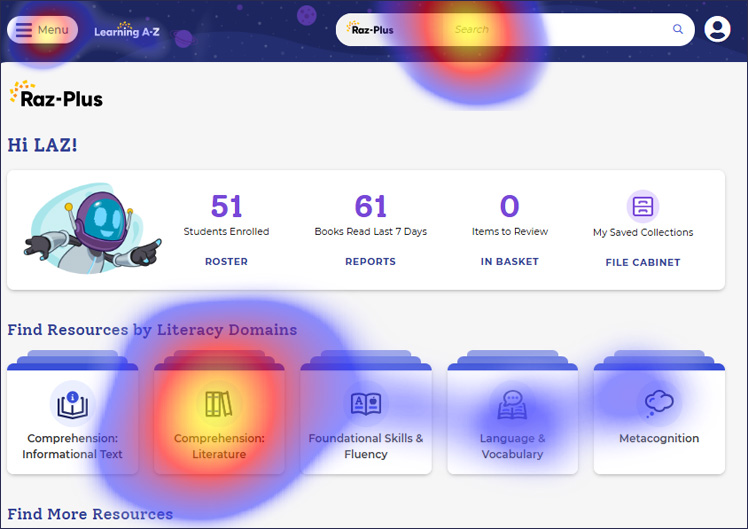The image size is (748, 529).
Task: Open the user profile avatar icon
Action: [x=717, y=30]
